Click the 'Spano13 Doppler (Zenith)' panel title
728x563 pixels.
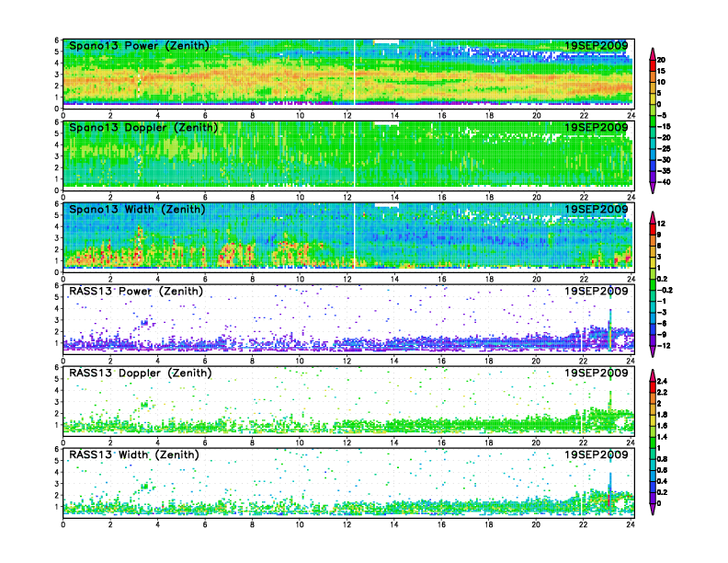pos(143,128)
